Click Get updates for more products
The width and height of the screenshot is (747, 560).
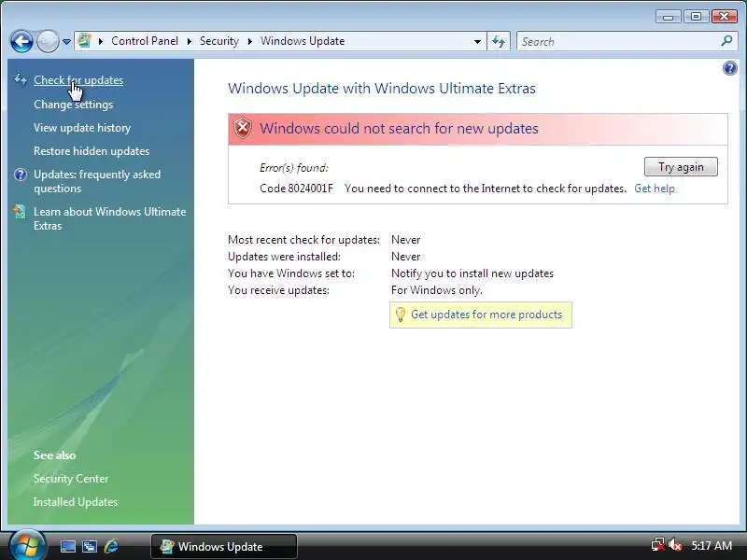coord(486,315)
